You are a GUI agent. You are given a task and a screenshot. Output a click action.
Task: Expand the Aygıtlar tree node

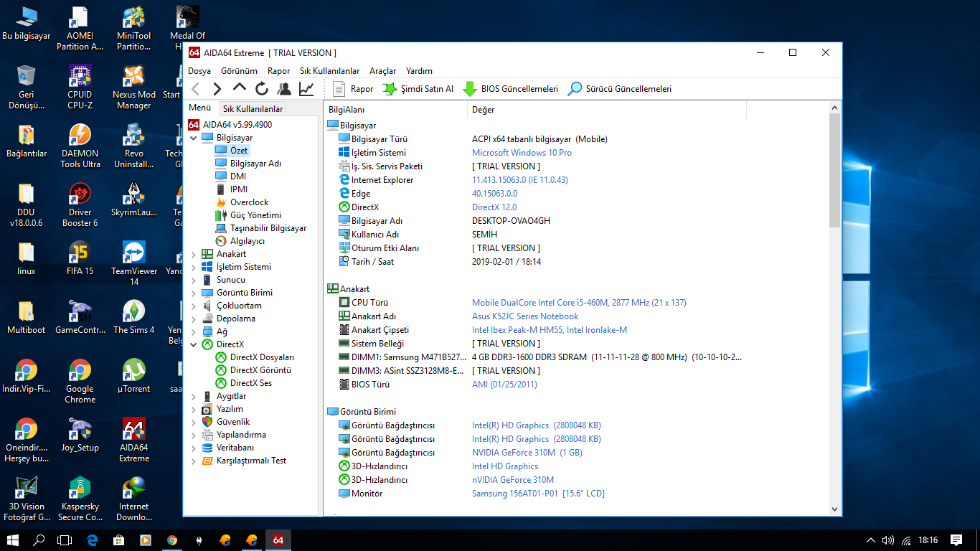pyautogui.click(x=193, y=396)
